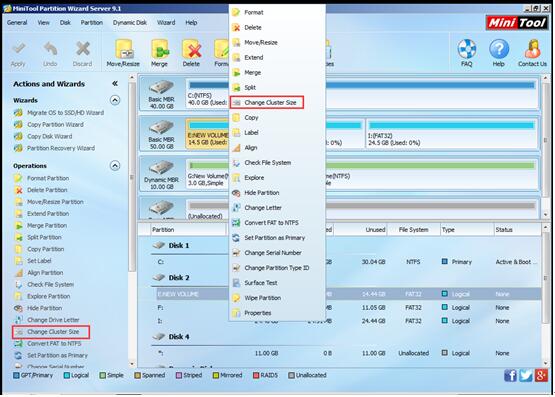Image resolution: width=555 pixels, height=397 pixels.
Task: Click the Move/Resize toolbar icon
Action: [123, 53]
